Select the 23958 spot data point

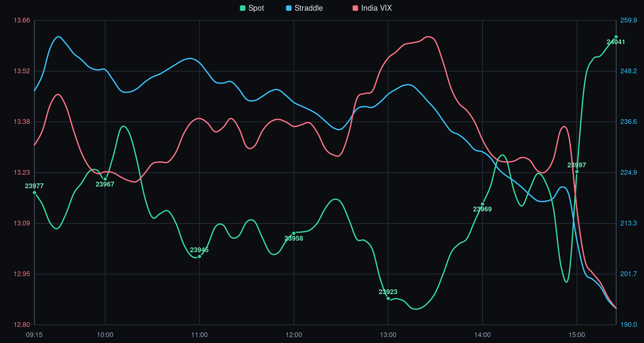pos(294,233)
